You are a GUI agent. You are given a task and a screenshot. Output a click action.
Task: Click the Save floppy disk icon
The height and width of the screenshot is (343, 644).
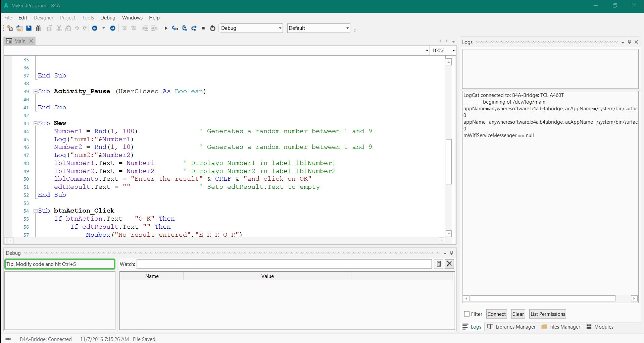point(29,28)
